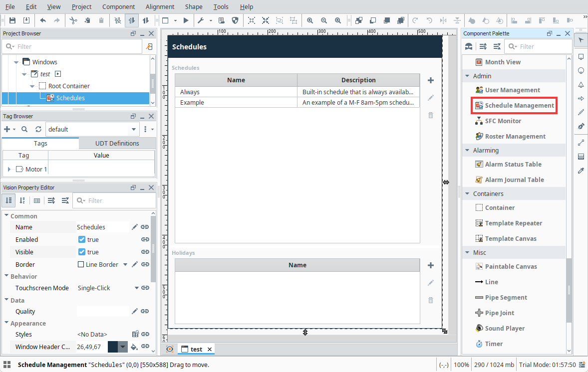Select the test window tab
Viewport: 588px width, 372px height.
(197, 349)
